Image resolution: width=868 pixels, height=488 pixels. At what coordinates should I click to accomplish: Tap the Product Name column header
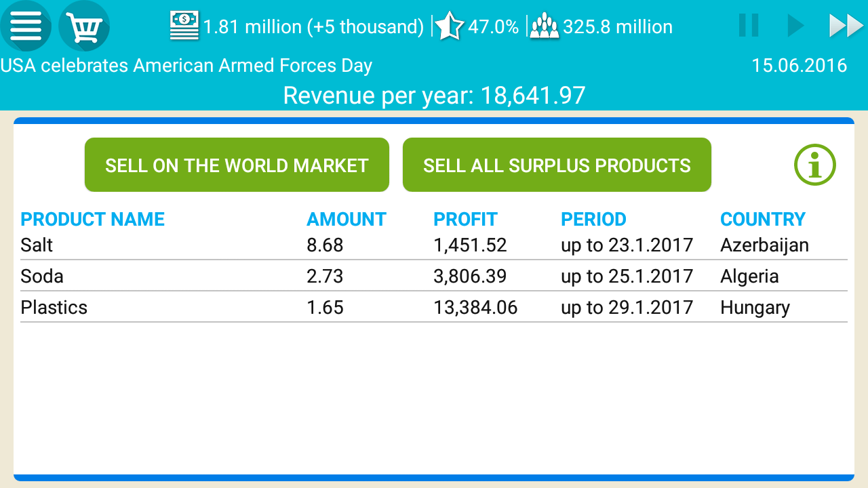pyautogui.click(x=93, y=219)
